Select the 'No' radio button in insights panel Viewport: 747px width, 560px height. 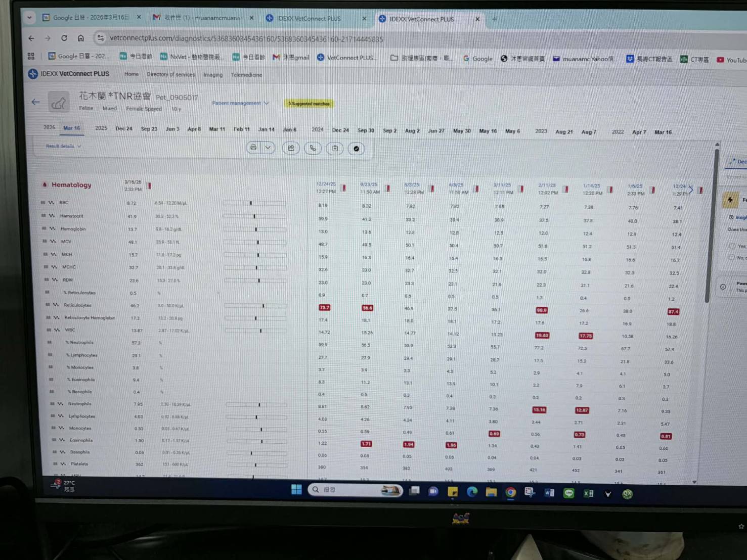click(x=732, y=258)
